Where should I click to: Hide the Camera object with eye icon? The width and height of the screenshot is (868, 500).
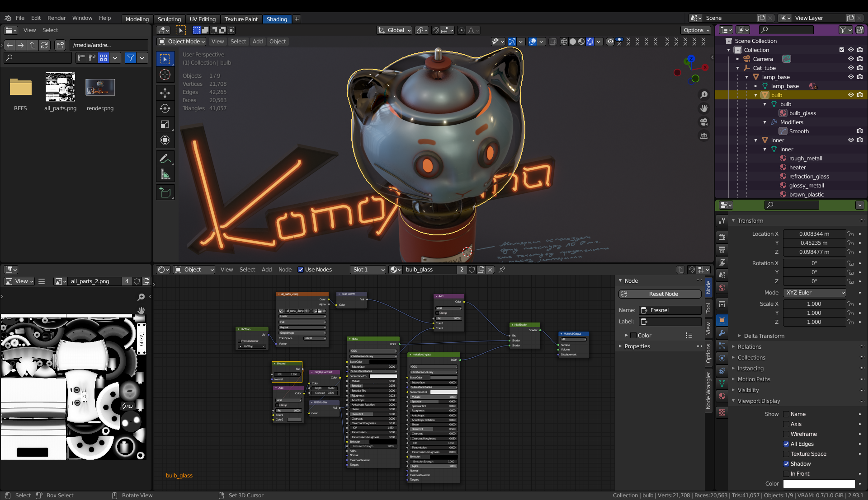tap(850, 59)
